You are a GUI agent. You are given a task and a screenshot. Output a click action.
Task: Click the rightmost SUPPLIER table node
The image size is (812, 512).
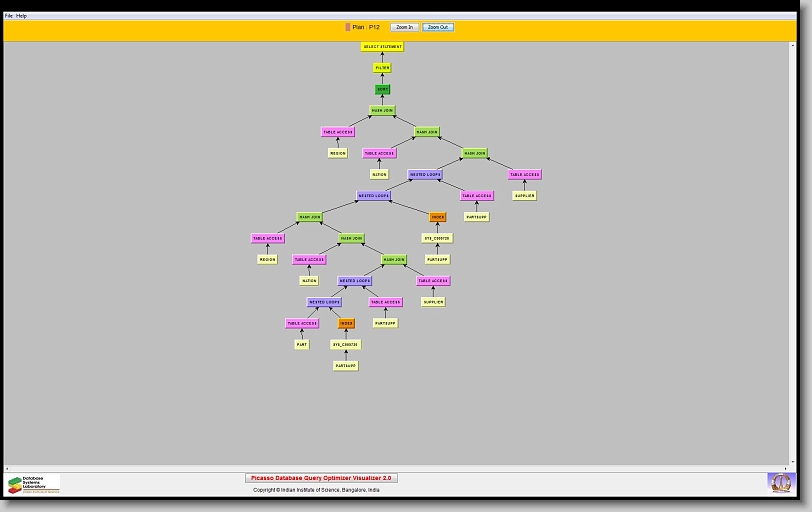524,196
